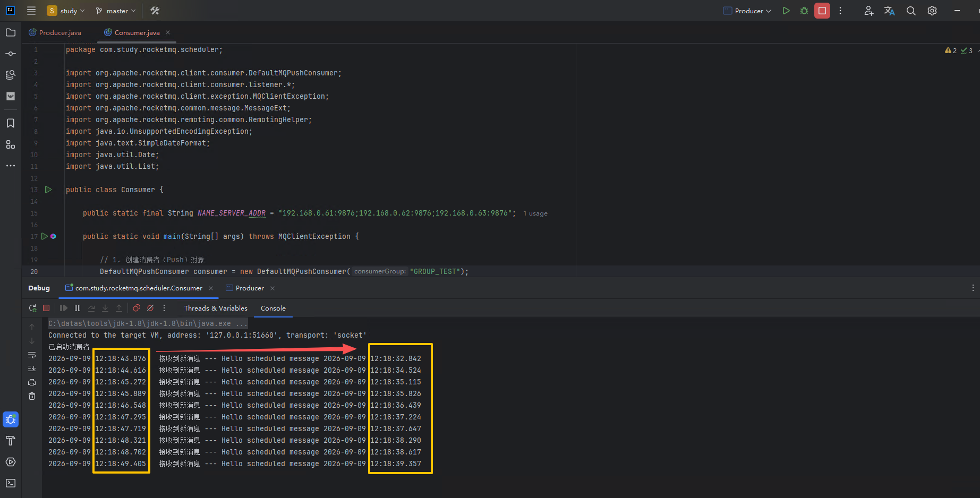Debug the Producer configuration
Screen dimensions: 980x498
coord(804,11)
